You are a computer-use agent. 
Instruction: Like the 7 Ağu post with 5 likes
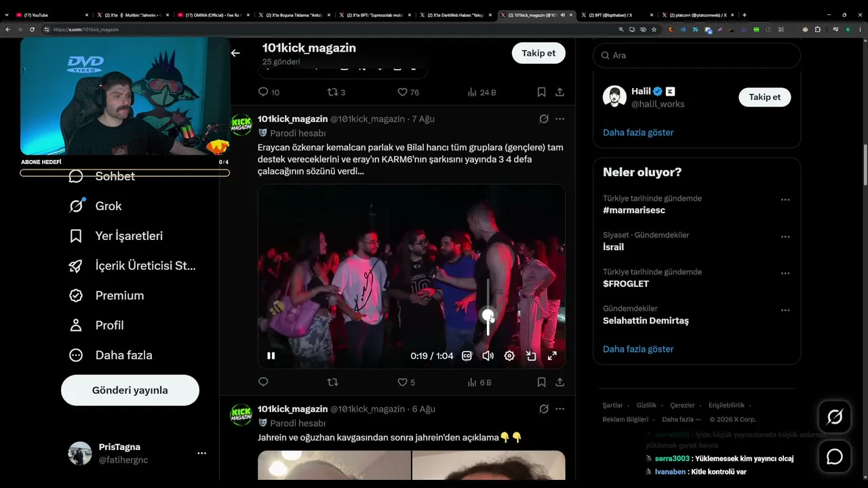click(406, 382)
